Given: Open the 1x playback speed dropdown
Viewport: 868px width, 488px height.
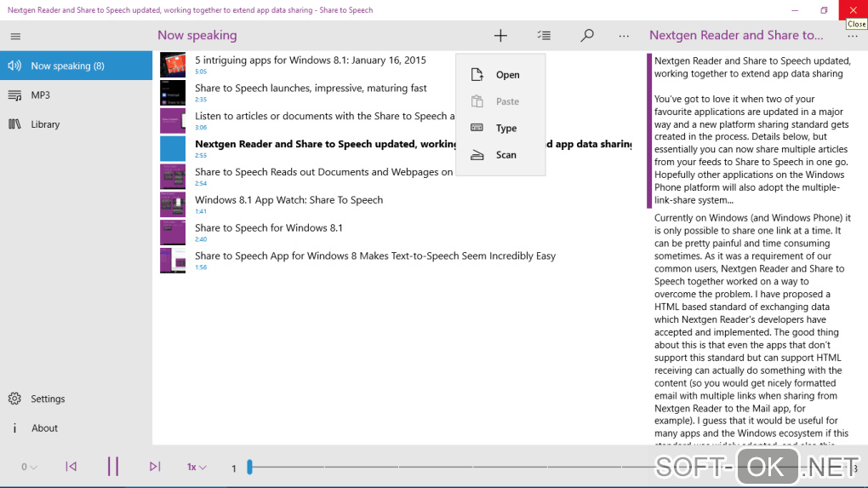Looking at the screenshot, I should 197,467.
